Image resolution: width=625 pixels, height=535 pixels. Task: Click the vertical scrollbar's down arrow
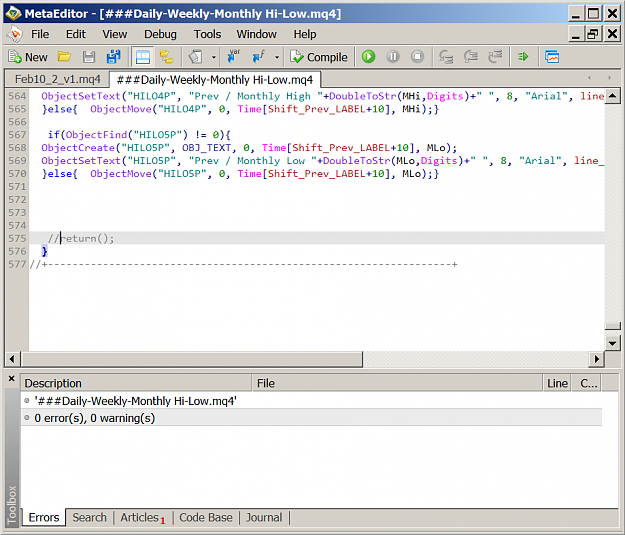pyautogui.click(x=612, y=343)
